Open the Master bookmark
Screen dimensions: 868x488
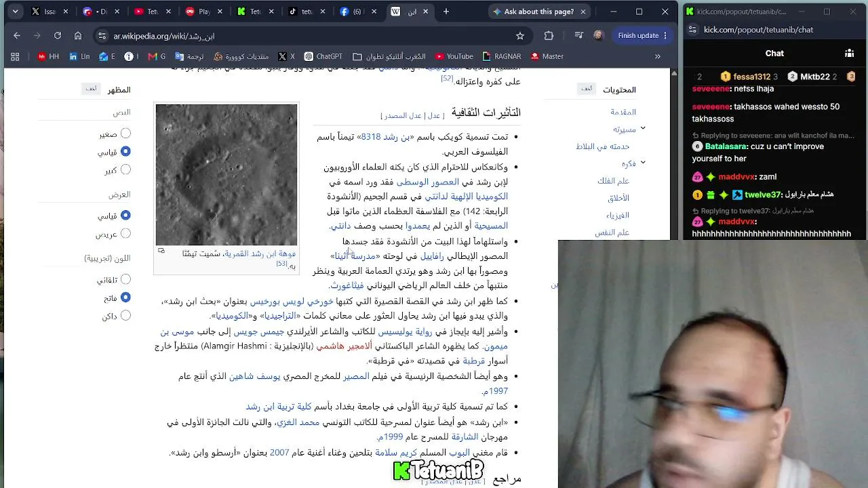point(547,56)
